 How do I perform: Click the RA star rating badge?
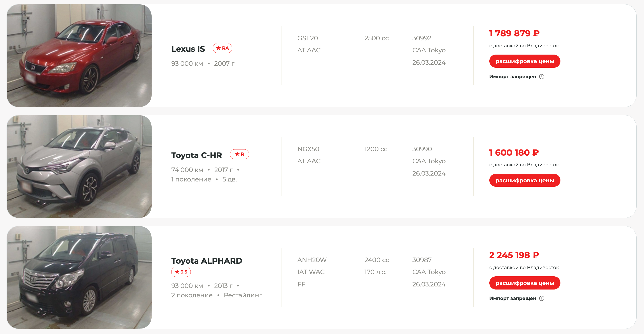[222, 48]
